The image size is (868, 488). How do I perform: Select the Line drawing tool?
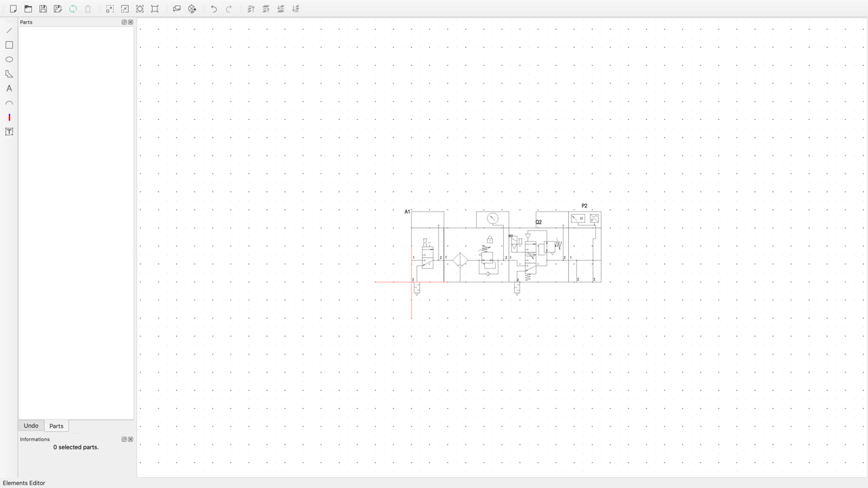coord(9,30)
